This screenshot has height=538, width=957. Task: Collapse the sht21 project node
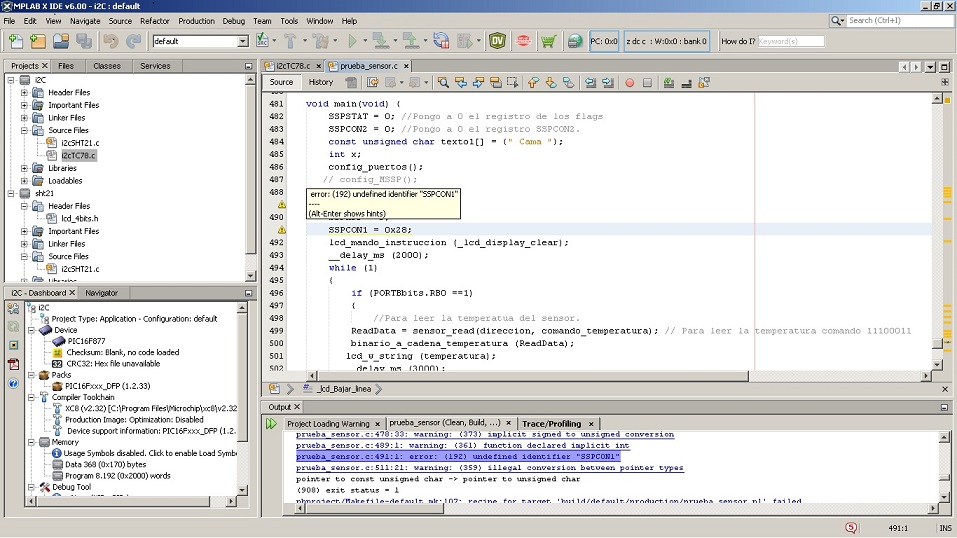click(x=11, y=193)
